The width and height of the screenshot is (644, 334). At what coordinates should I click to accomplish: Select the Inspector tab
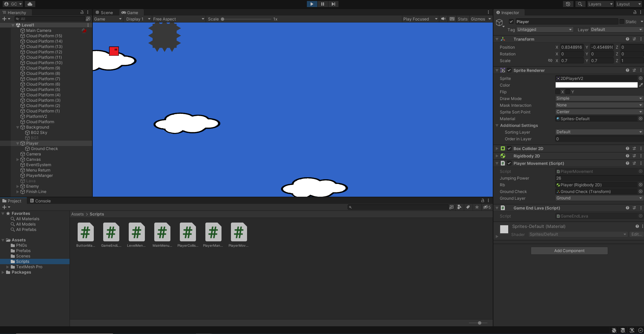[508, 12]
